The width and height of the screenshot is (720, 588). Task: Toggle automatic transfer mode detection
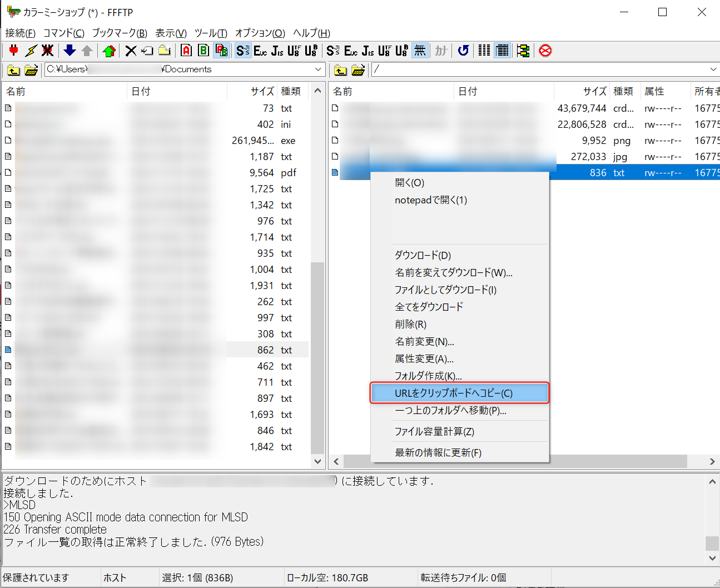[x=221, y=51]
